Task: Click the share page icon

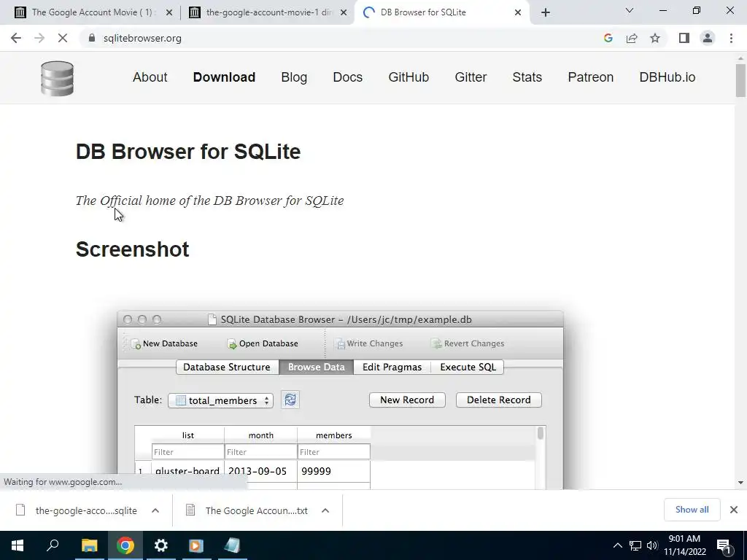Action: [632, 38]
